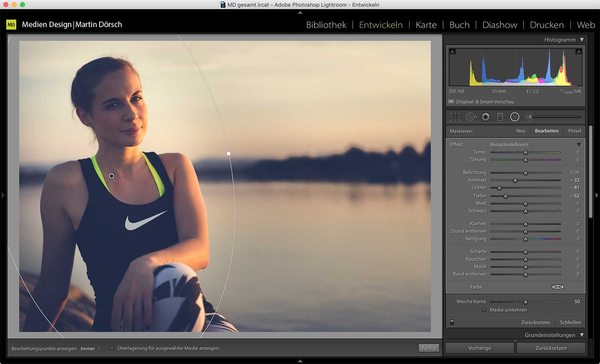
Task: Select the radial filter tool
Action: pos(515,117)
